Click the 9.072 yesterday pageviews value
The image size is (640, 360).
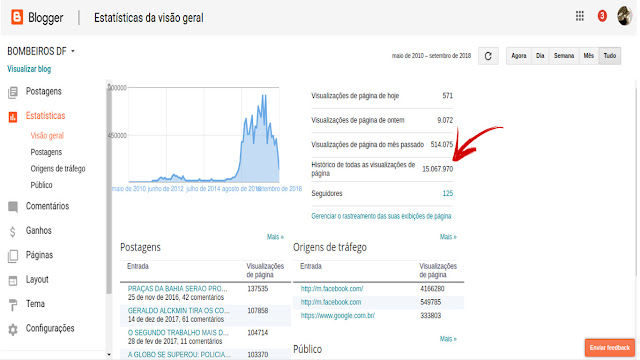click(445, 120)
